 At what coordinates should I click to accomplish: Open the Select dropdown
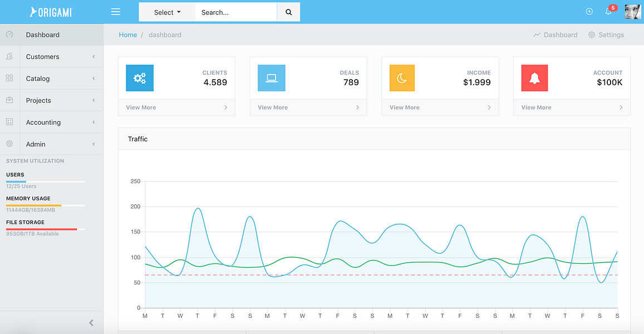point(167,12)
